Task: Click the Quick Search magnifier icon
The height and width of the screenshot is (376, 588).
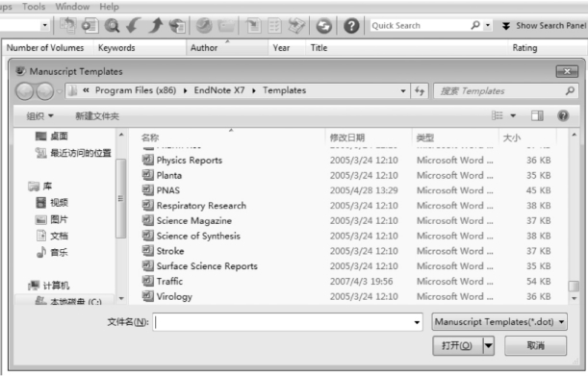Action: click(x=475, y=25)
